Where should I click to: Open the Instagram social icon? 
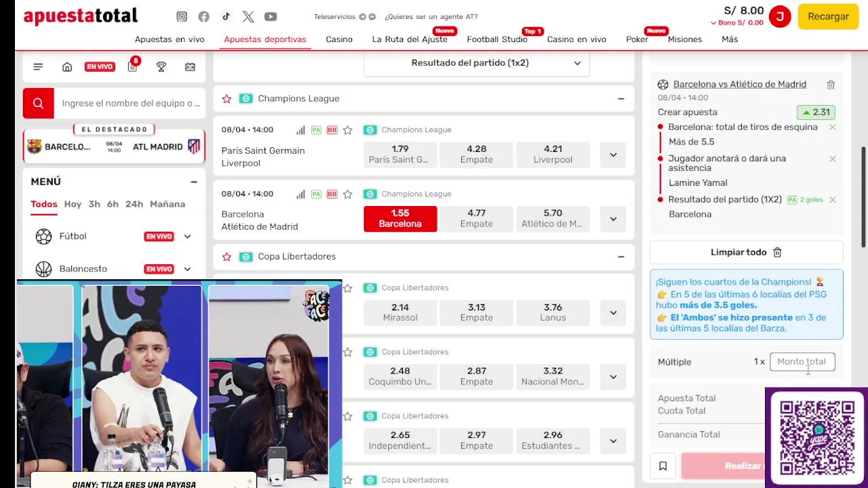click(182, 17)
